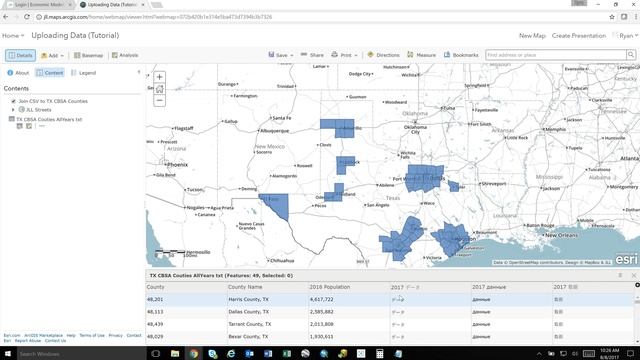
Task: Open Internet Explorer from taskbar
Action: pyautogui.click(x=231, y=353)
